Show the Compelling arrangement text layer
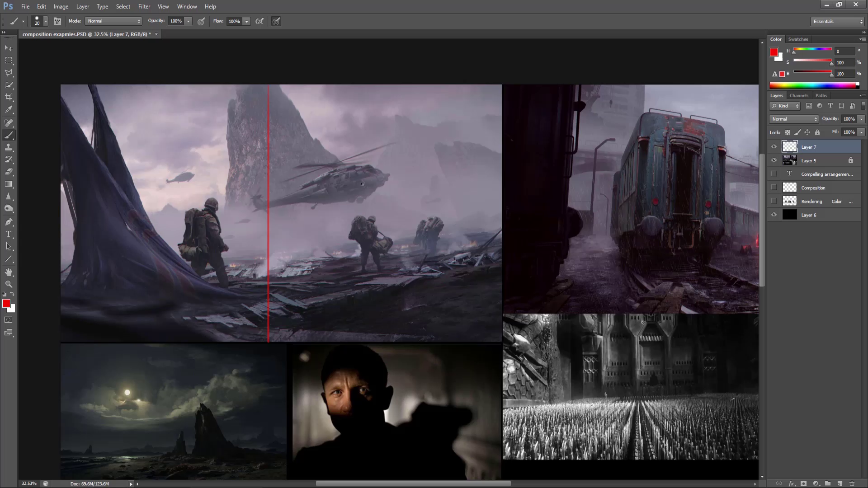Screen dimensions: 868x488 tap(774, 174)
